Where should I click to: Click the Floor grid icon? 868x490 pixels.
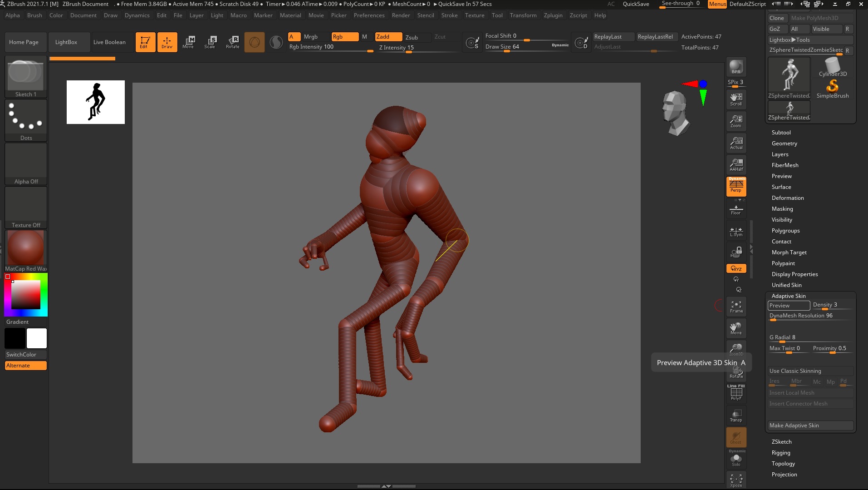pyautogui.click(x=736, y=209)
